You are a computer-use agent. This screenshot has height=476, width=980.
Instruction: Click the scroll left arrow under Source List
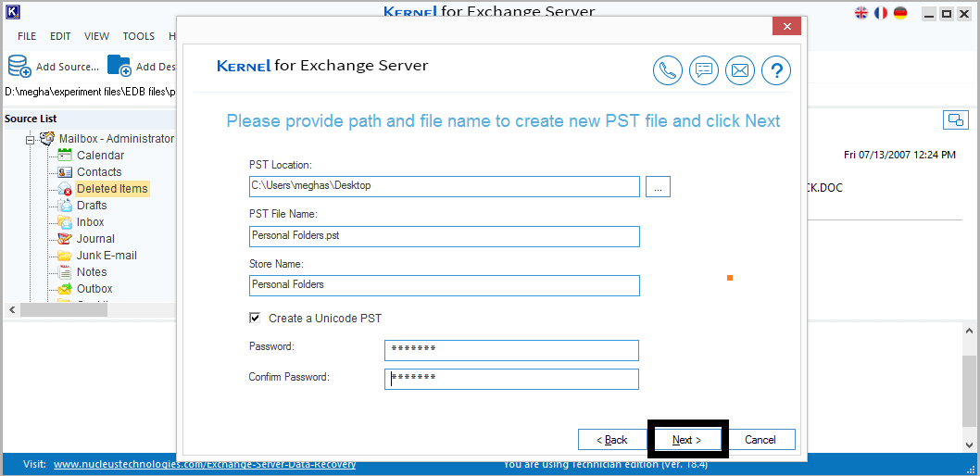pyautogui.click(x=11, y=310)
